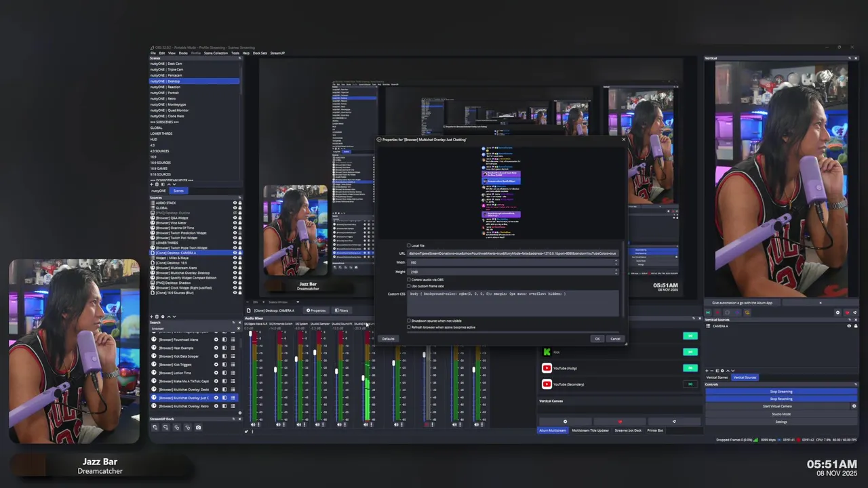Open the File menu
868x488 pixels.
[x=153, y=53]
